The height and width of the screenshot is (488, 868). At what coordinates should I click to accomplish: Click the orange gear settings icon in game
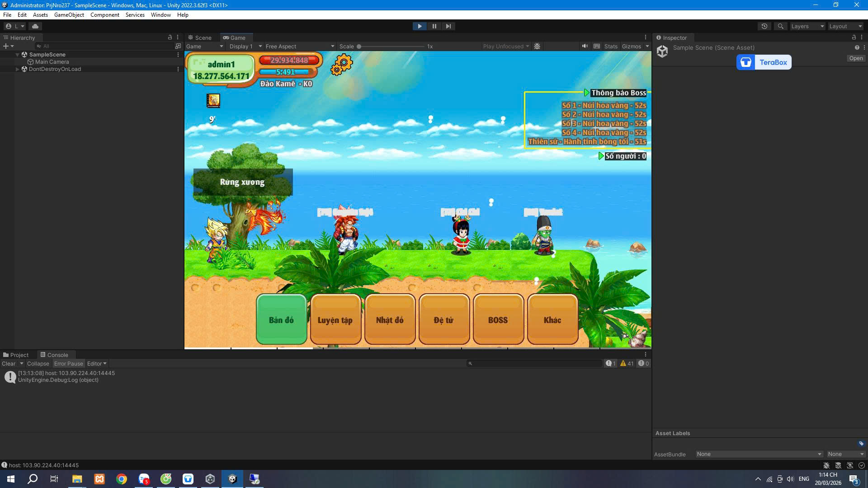pos(341,65)
